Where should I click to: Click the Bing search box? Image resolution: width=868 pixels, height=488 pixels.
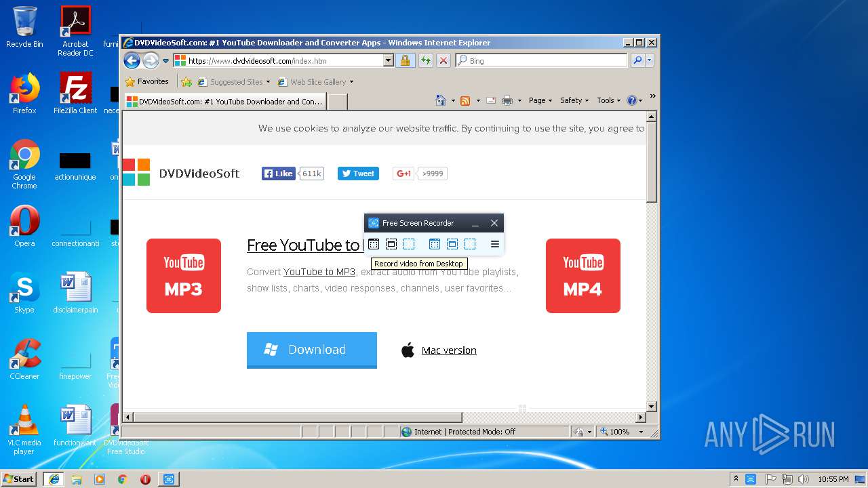541,60
